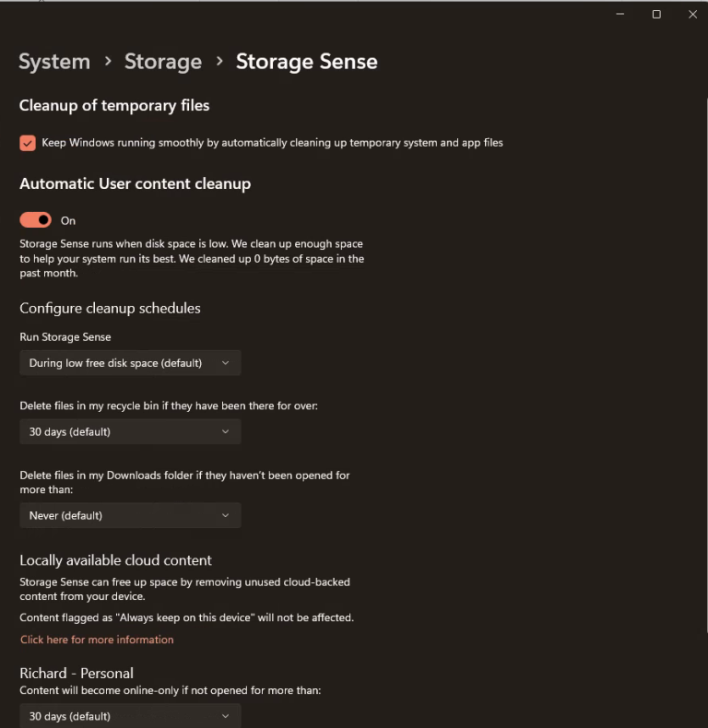The width and height of the screenshot is (708, 728).
Task: Click the Storage Sense page title
Action: (307, 62)
